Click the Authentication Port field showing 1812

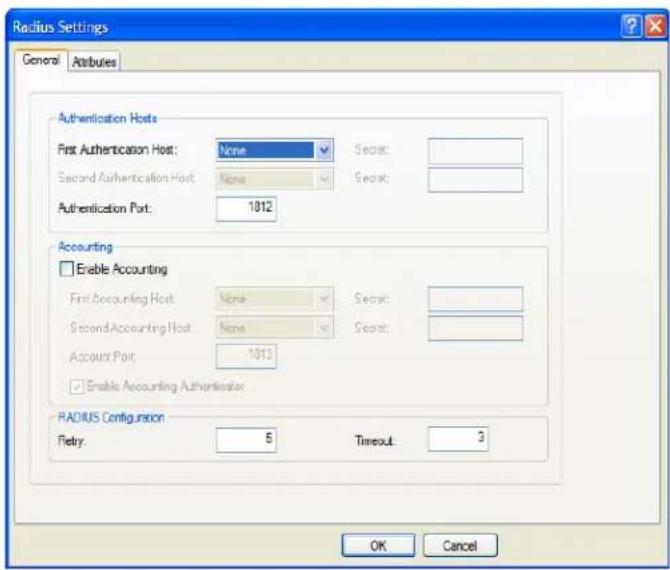pos(246,209)
